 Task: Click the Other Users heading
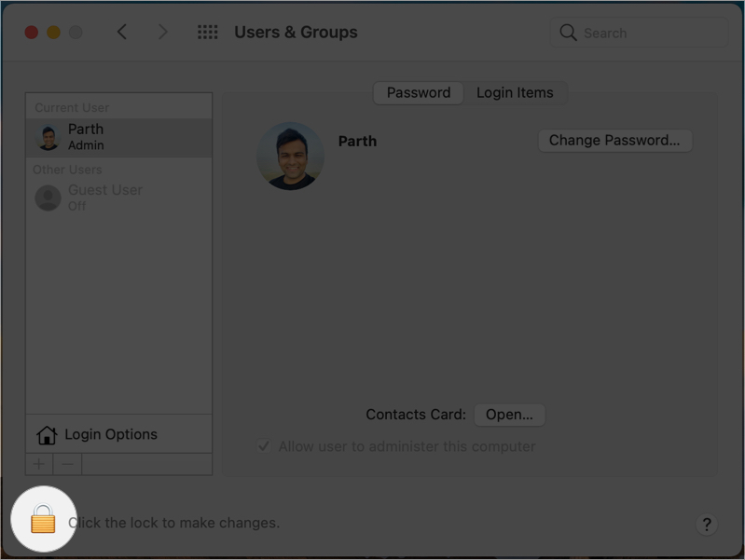coord(67,170)
